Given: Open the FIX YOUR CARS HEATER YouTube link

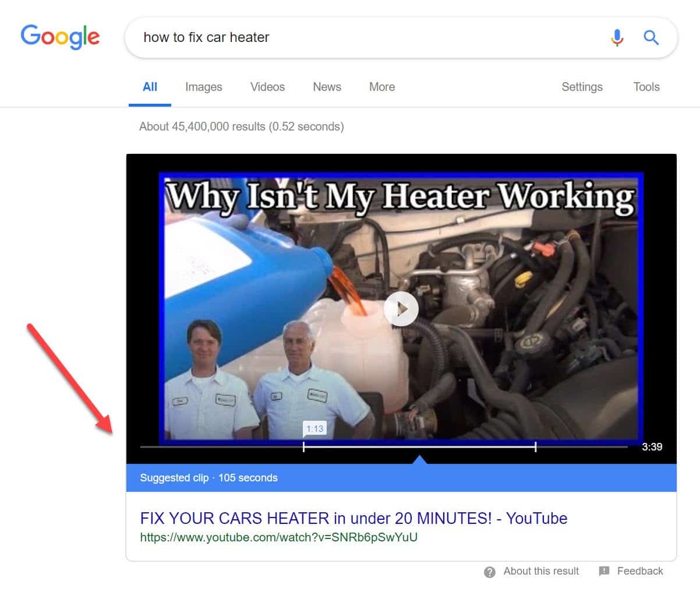Looking at the screenshot, I should [x=353, y=518].
